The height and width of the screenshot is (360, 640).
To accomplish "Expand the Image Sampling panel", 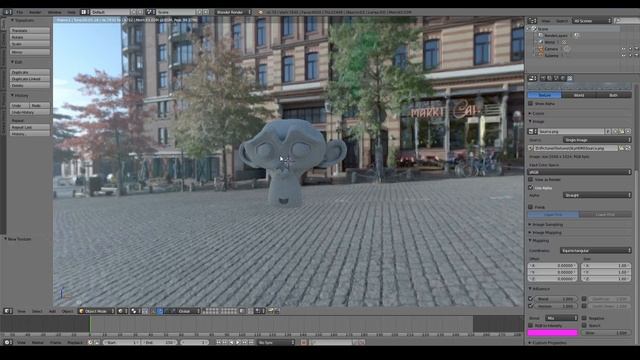I will point(547,224).
